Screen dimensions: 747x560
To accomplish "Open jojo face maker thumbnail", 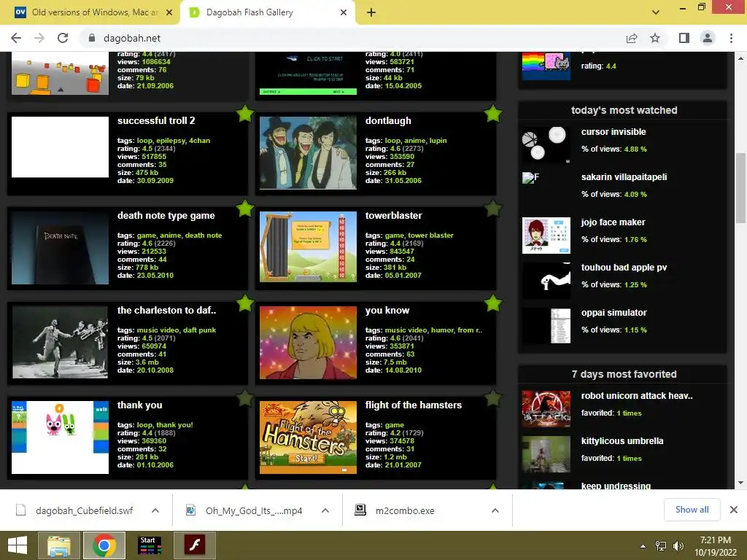I will click(x=546, y=236).
